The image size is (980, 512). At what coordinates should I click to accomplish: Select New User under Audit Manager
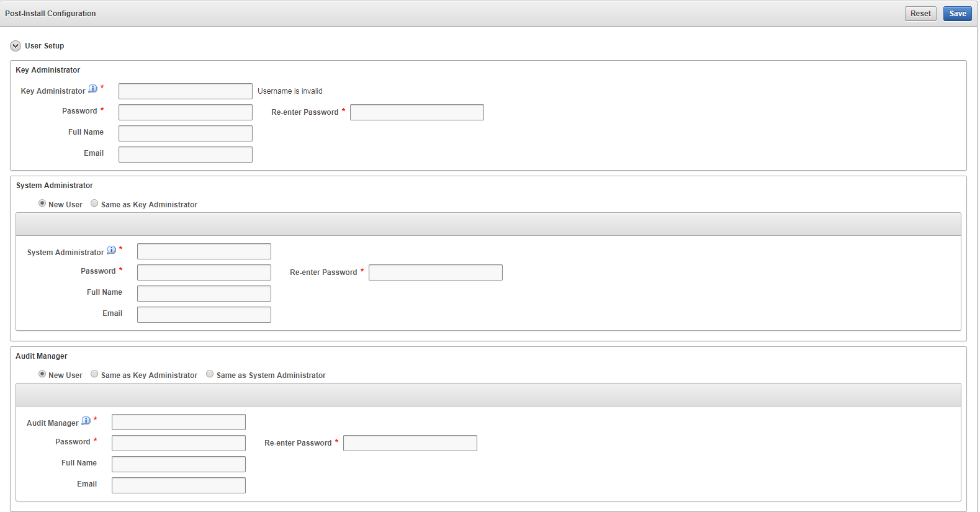coord(42,374)
